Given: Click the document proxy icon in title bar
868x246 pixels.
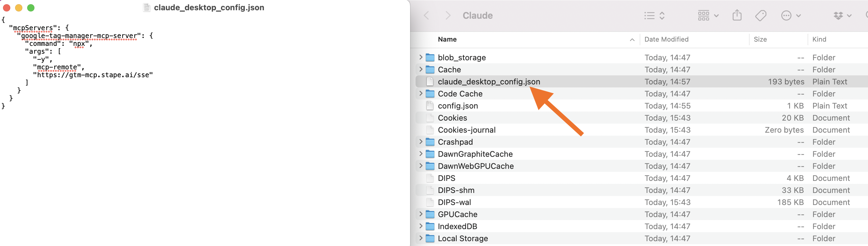Looking at the screenshot, I should pos(146,8).
